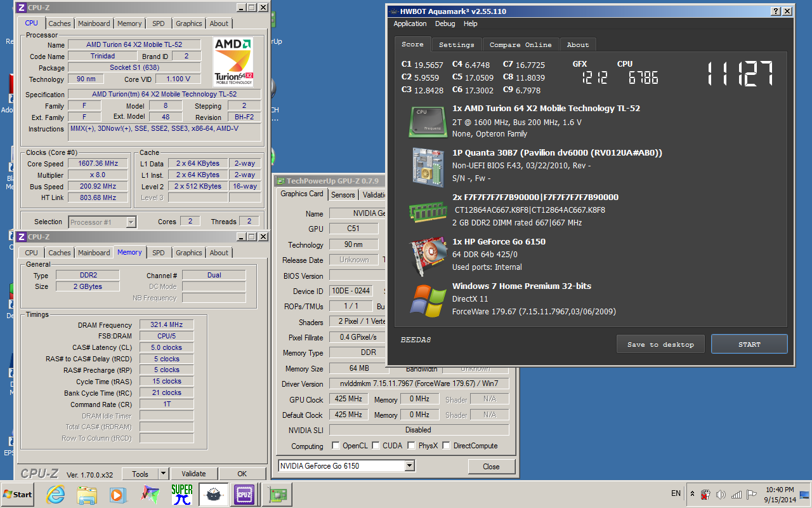Image resolution: width=812 pixels, height=508 pixels.
Task: Open the Debug menu in Aquamark
Action: click(x=445, y=24)
